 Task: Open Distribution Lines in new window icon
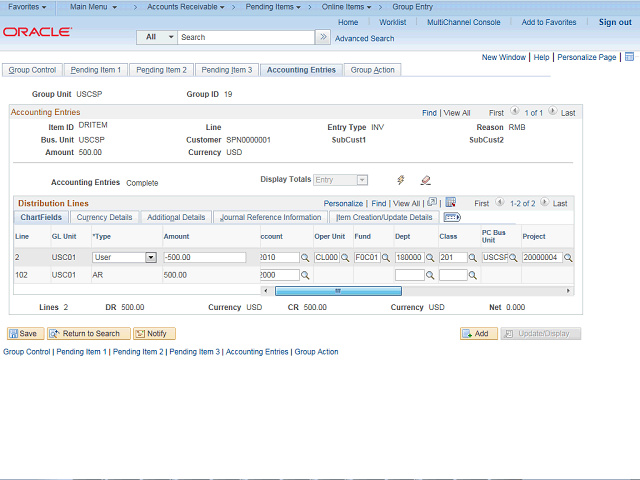pos(432,202)
